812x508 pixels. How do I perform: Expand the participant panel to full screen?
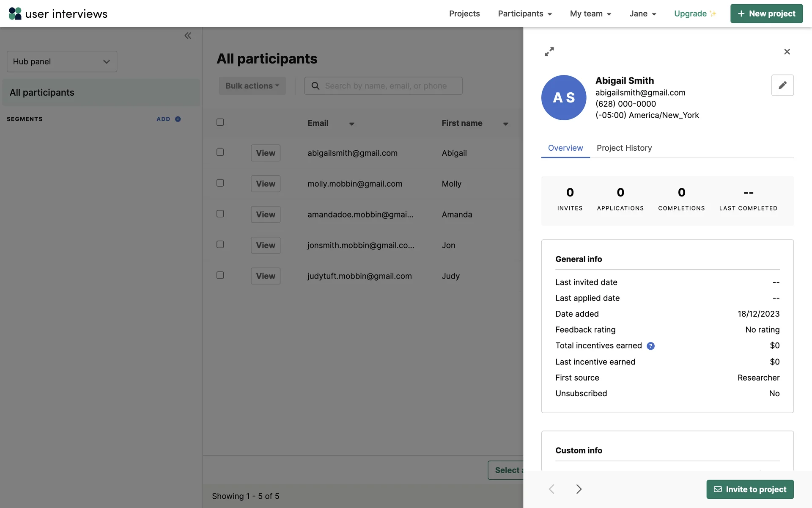point(549,52)
